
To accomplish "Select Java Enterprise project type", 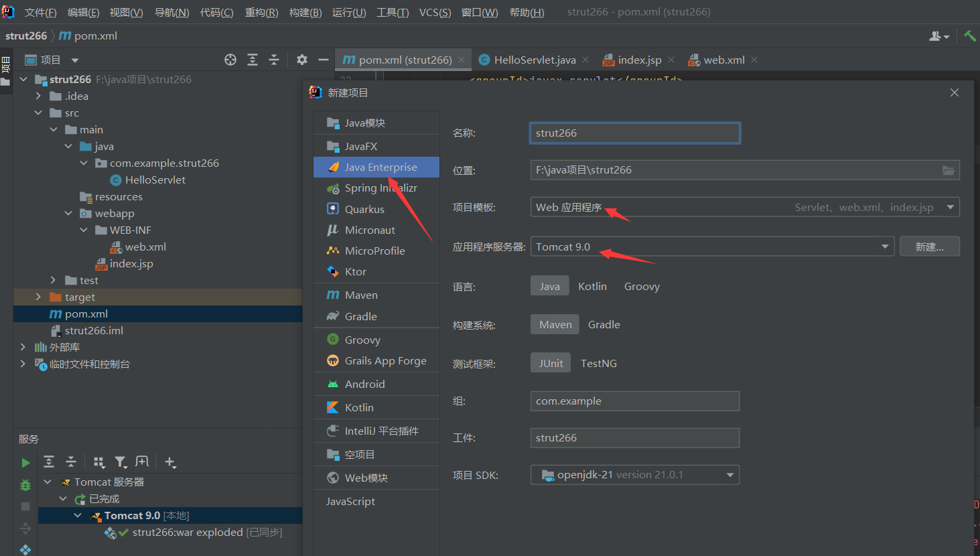I will [x=376, y=167].
